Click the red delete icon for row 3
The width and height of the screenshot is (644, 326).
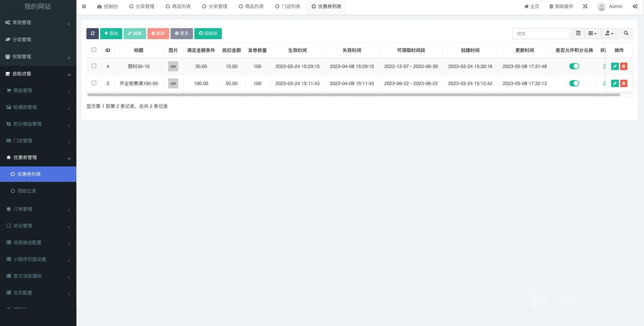pos(623,83)
